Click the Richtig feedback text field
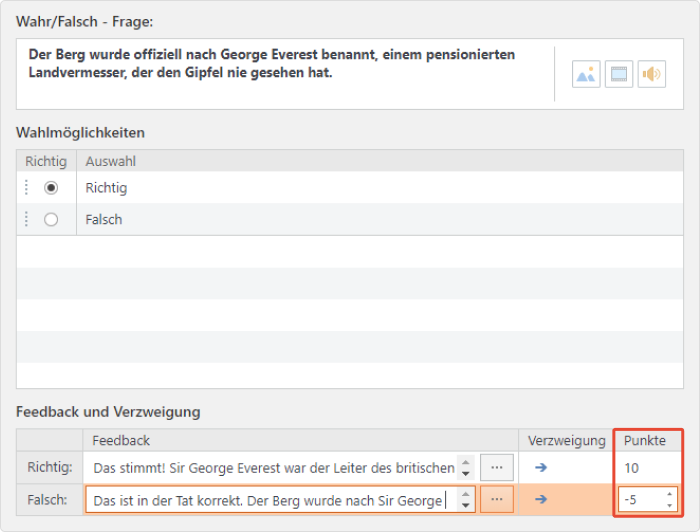Viewport: 700px width, 532px height. (x=273, y=468)
